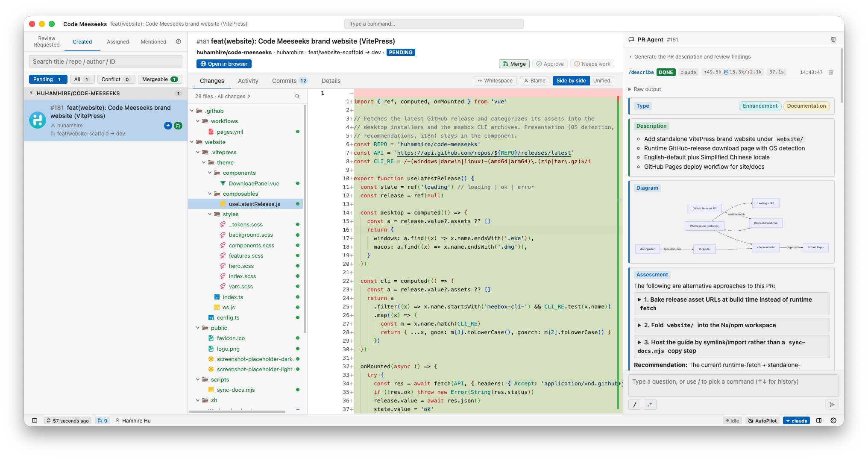Viewport: 868px width, 458px height.
Task: Open settings gear in status bar
Action: pos(833,420)
